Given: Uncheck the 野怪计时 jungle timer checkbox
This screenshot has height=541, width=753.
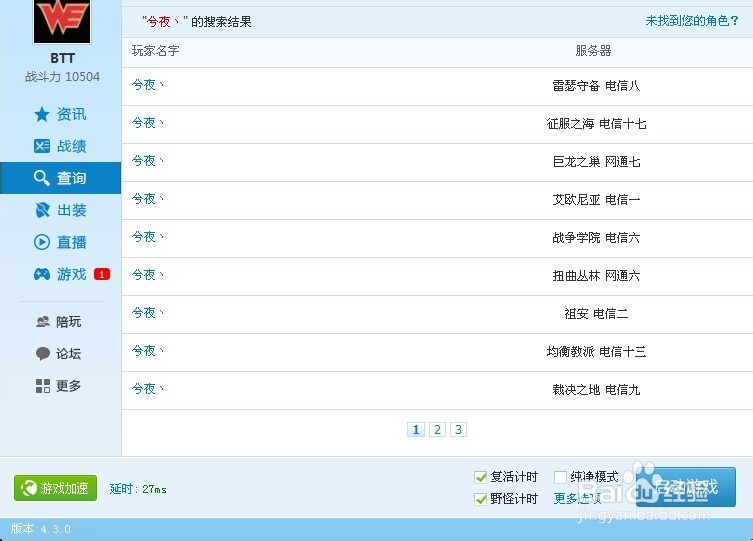Looking at the screenshot, I should tap(480, 499).
